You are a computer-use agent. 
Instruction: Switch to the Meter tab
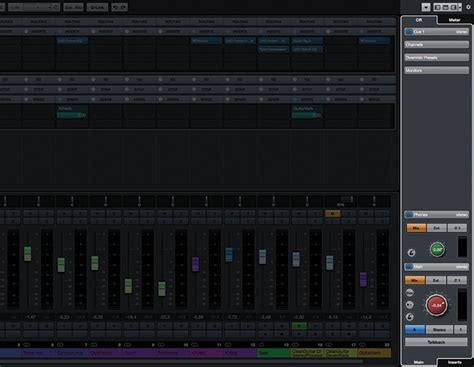click(x=454, y=20)
